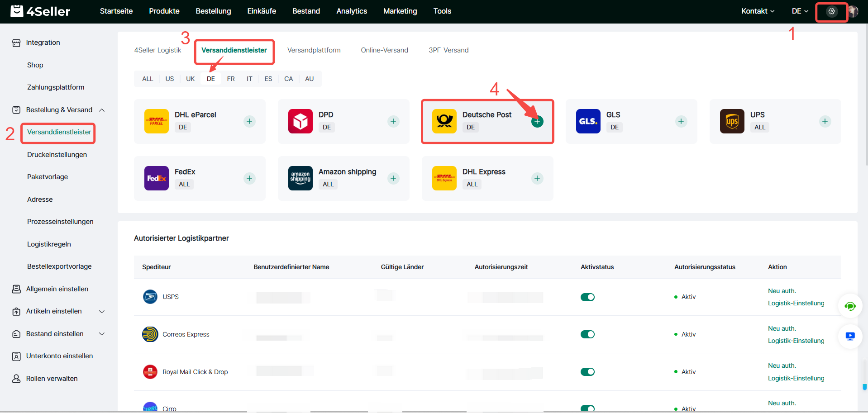Click the FedEx logo icon
This screenshot has width=868, height=413.
pos(156,178)
